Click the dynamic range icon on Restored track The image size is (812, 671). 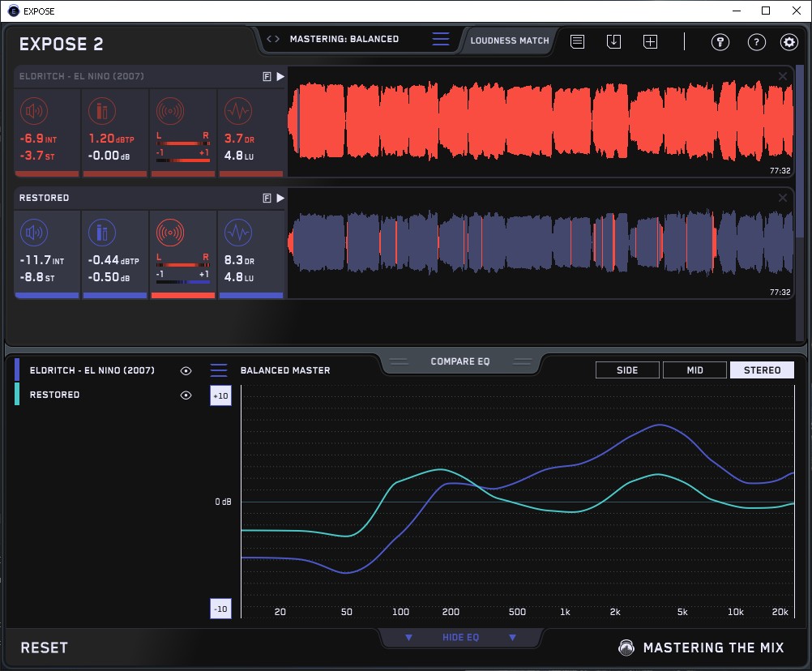237,233
